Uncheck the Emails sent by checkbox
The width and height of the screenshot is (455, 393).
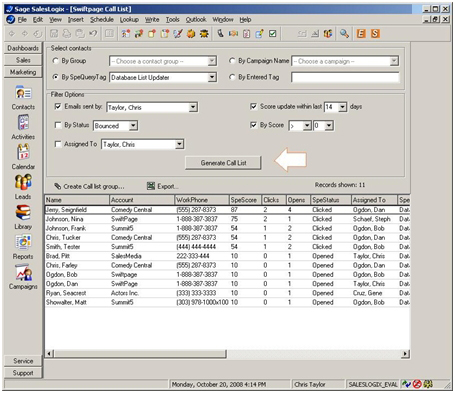(58, 106)
